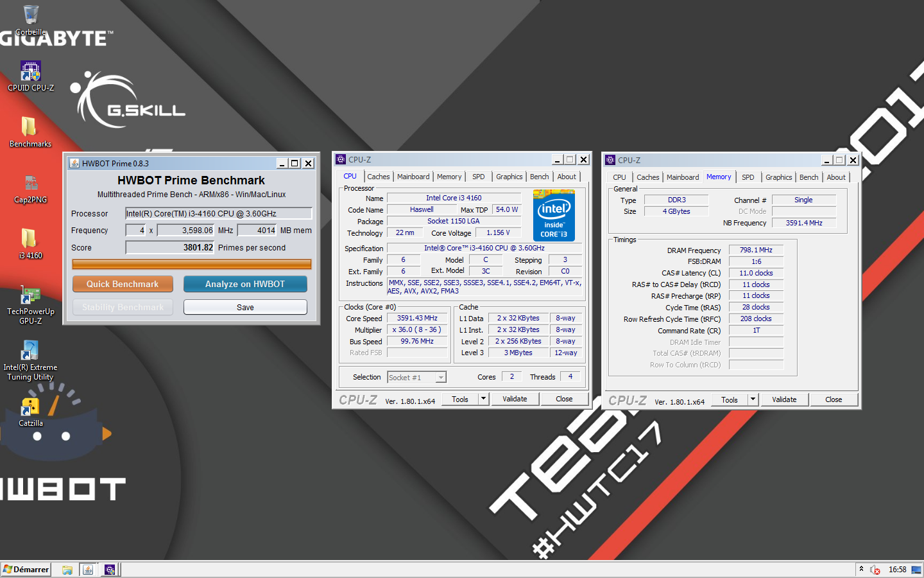This screenshot has height=578, width=924.
Task: Click the tray volume muted icon
Action: point(875,570)
